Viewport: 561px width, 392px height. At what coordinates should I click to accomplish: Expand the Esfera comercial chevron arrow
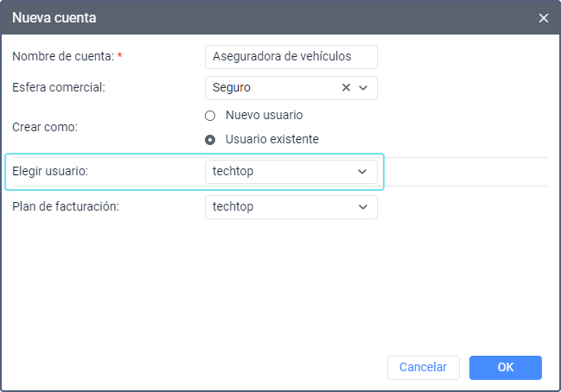coord(363,87)
